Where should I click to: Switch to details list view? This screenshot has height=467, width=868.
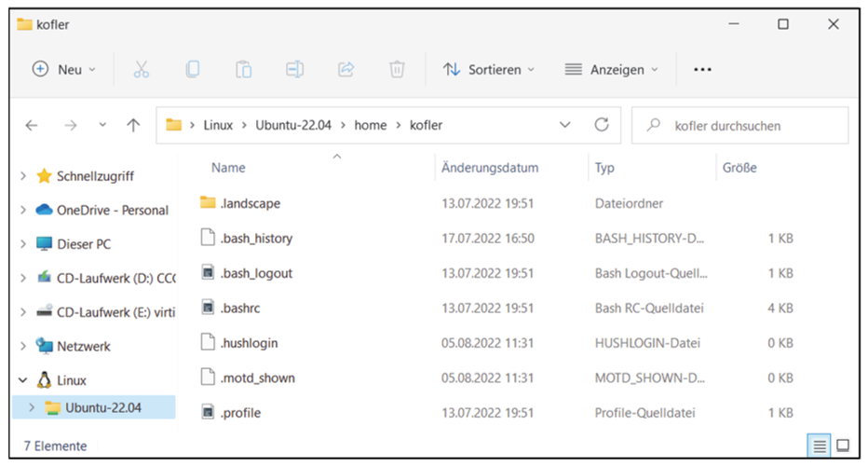pos(817,446)
